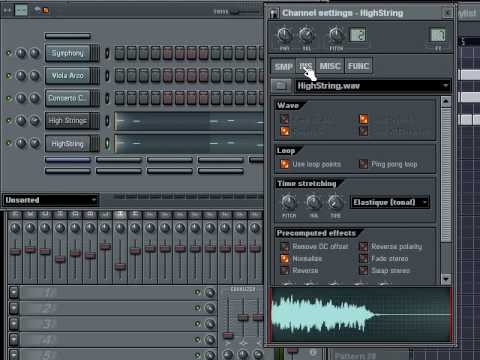Open the HighString.wav sample dropdown
Viewport: 480px width, 360px height.
point(373,86)
